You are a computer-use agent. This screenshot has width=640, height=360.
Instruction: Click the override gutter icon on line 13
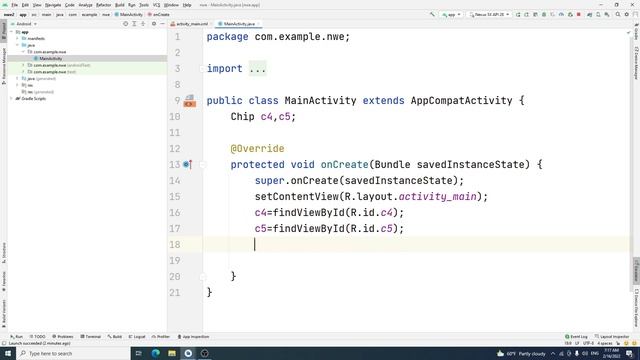(187, 164)
